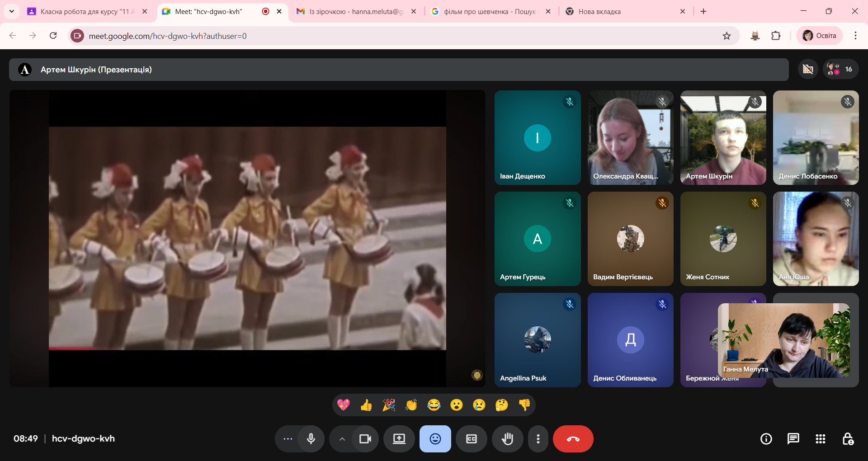Open audio settings three-dot menu

(x=288, y=439)
